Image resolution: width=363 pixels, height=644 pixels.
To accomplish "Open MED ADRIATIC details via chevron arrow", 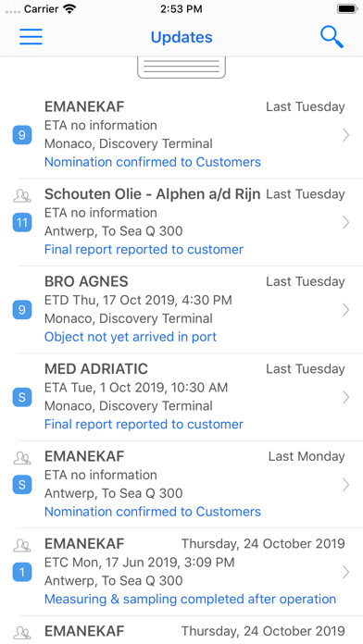I will coord(345,397).
